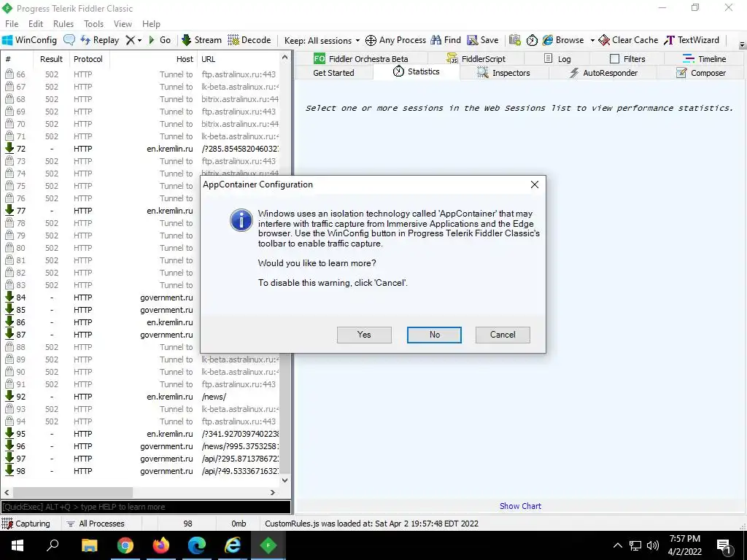The width and height of the screenshot is (747, 560).
Task: Click the Show Chart link
Action: click(x=520, y=506)
